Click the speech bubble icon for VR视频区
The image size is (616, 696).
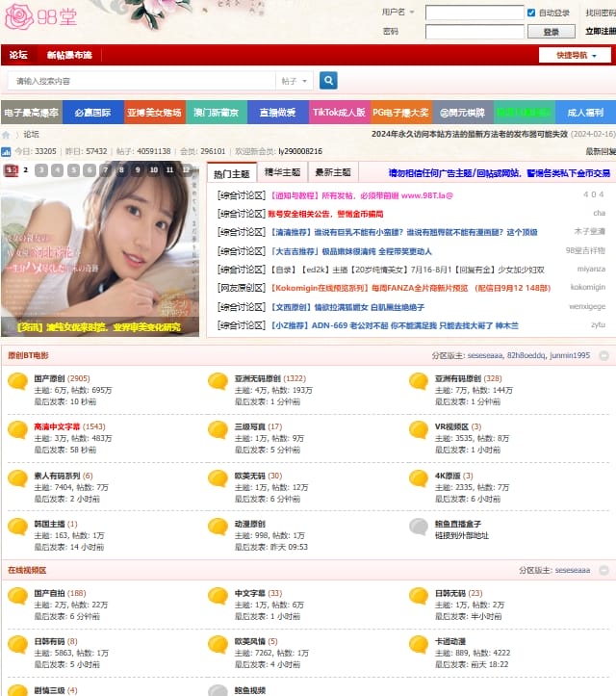[x=419, y=430]
